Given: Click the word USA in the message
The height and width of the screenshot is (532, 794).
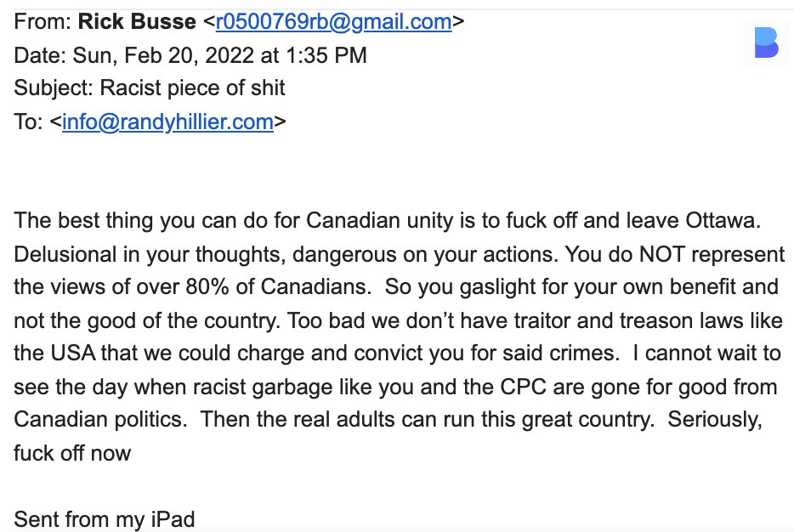Looking at the screenshot, I should 73,354.
